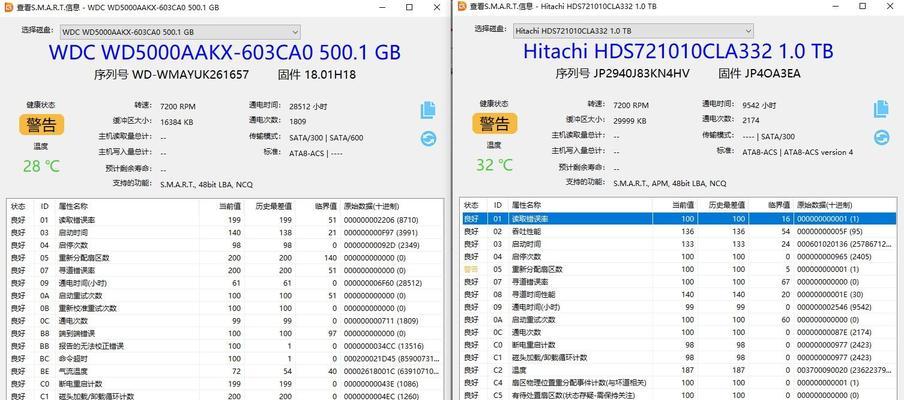Click the 28 ℃ temperature reading
The height and width of the screenshot is (400, 904).
41,167
